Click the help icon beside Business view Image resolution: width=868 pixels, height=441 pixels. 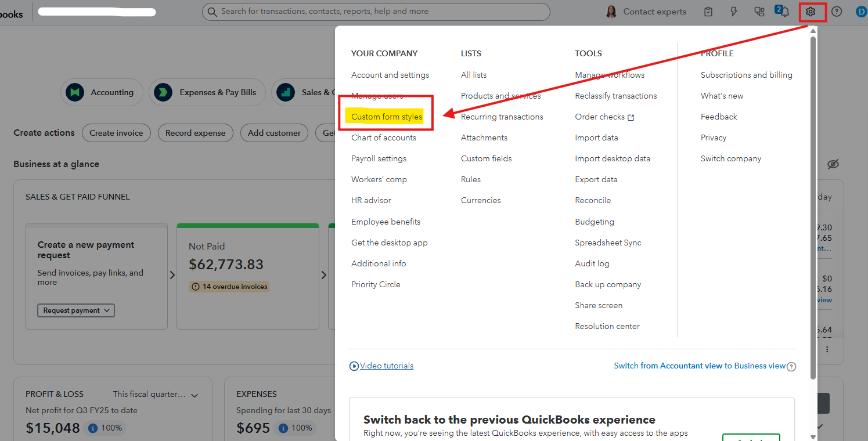791,366
